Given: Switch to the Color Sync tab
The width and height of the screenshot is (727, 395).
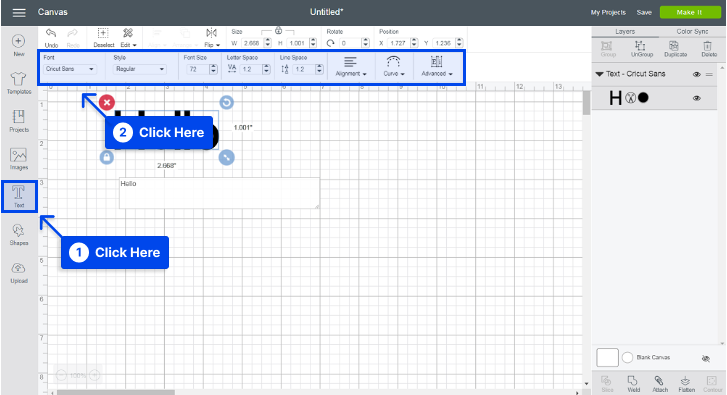Looking at the screenshot, I should click(x=692, y=32).
